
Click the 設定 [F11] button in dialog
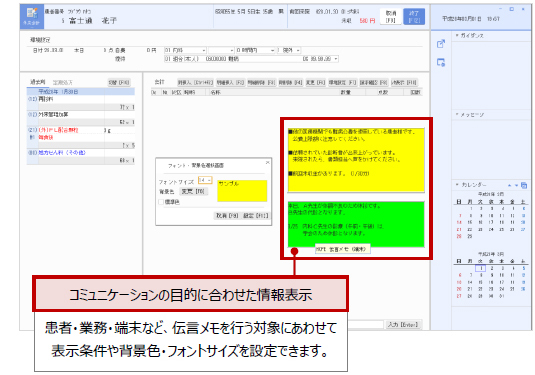[256, 216]
